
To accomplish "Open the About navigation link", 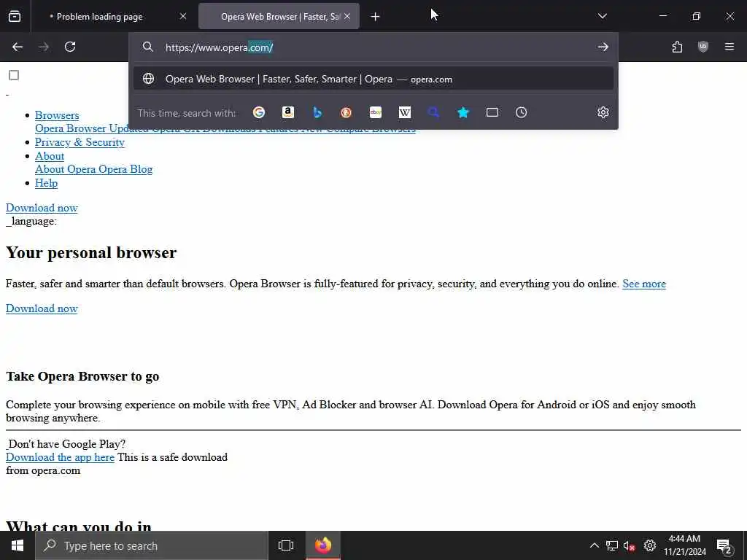I will (50, 156).
